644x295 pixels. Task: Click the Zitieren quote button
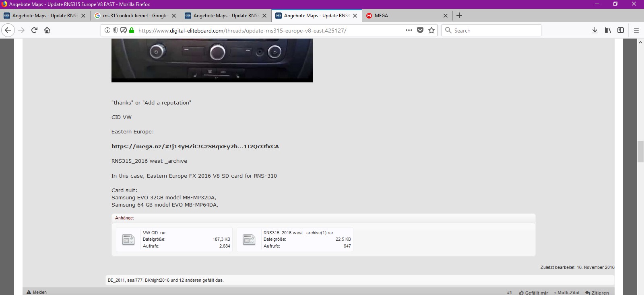tap(597, 293)
